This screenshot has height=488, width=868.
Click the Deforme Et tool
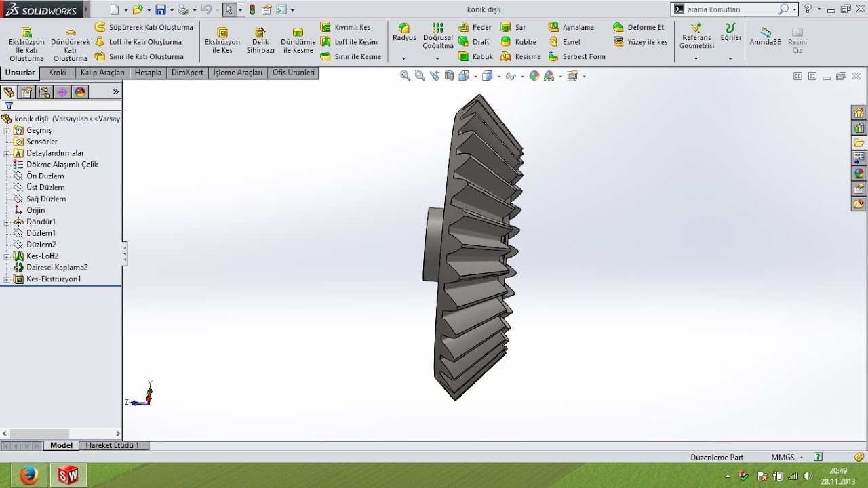[x=639, y=27]
